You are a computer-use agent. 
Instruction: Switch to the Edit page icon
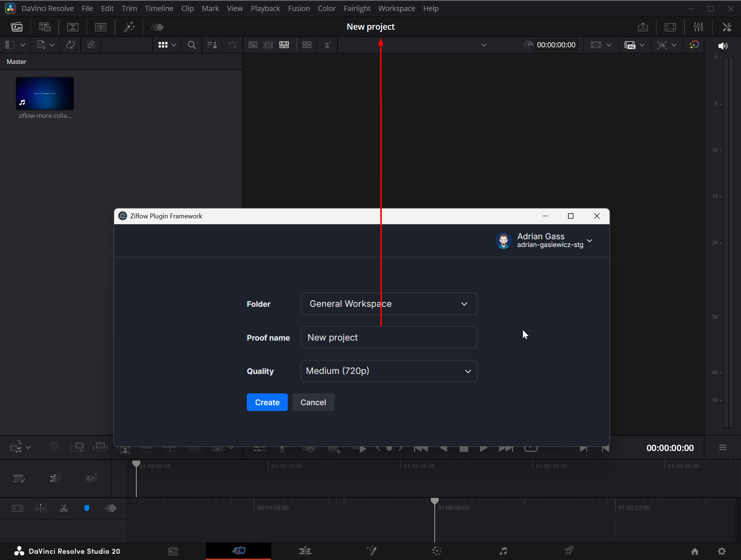pos(305,551)
